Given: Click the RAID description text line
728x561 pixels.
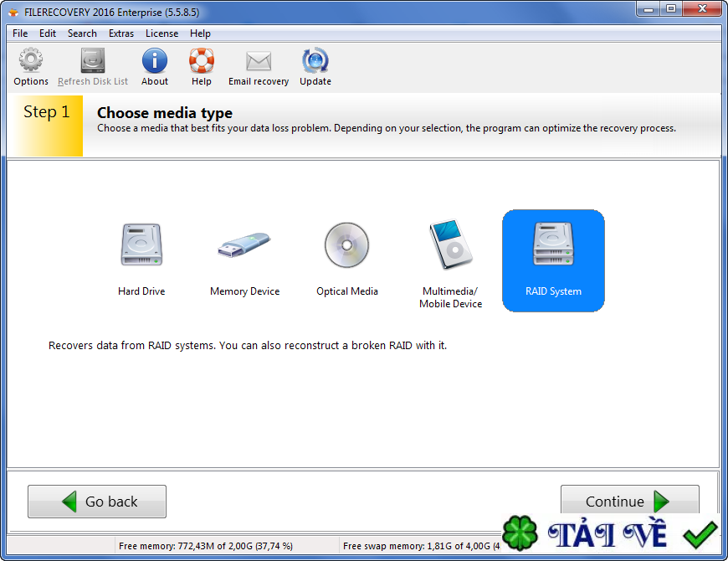Looking at the screenshot, I should [248, 346].
